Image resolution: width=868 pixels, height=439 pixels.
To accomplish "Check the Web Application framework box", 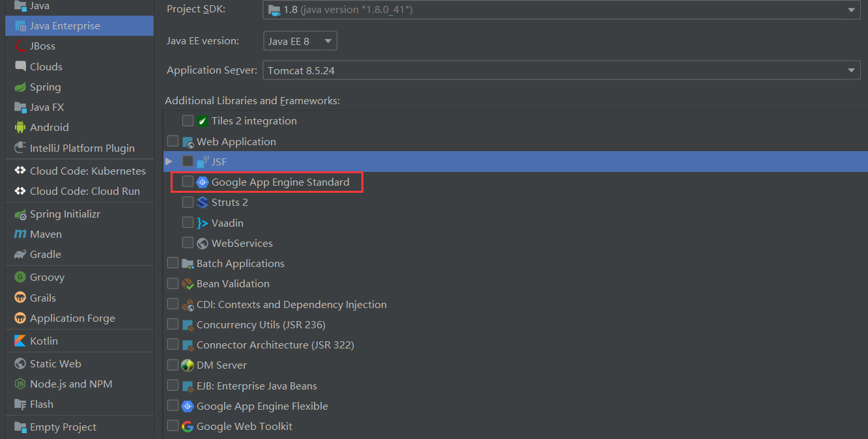I will tap(173, 141).
